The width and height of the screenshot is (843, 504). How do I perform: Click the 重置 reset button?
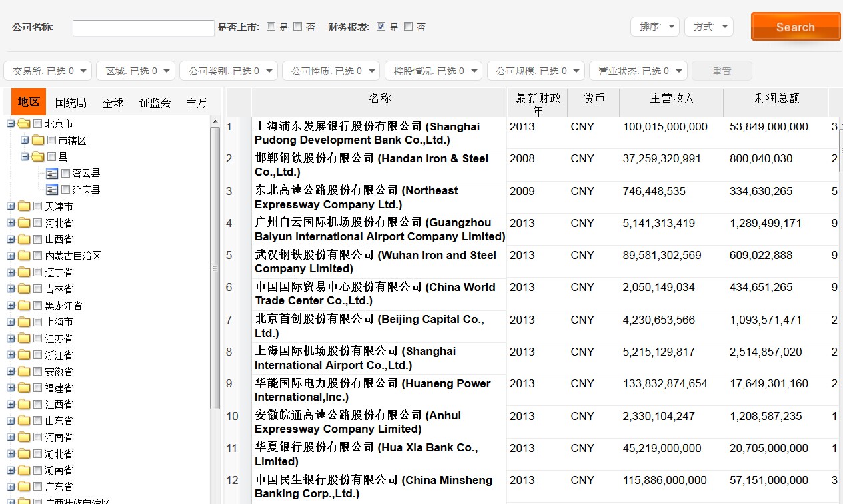tap(722, 71)
